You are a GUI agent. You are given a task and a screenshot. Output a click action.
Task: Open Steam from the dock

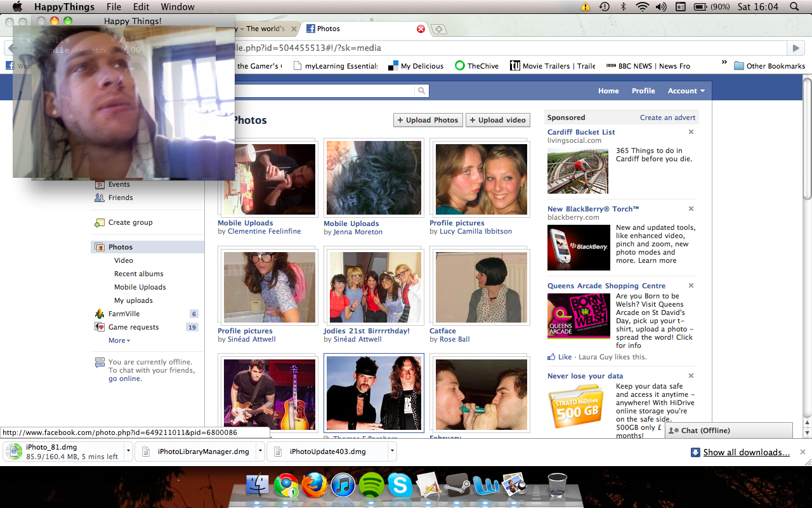click(457, 486)
